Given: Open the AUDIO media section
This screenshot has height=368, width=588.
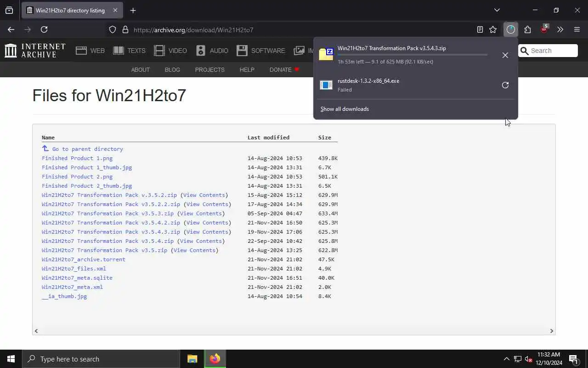Looking at the screenshot, I should (x=212, y=51).
